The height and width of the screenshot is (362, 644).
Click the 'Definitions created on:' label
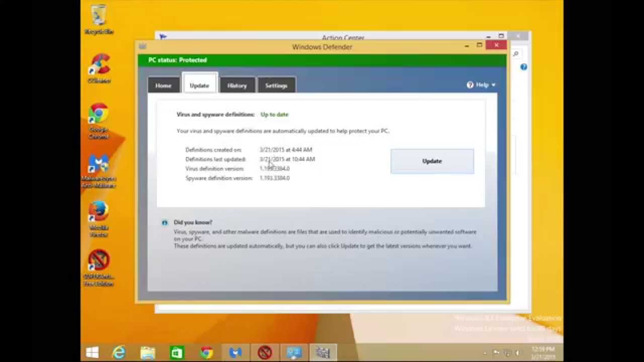click(x=213, y=150)
